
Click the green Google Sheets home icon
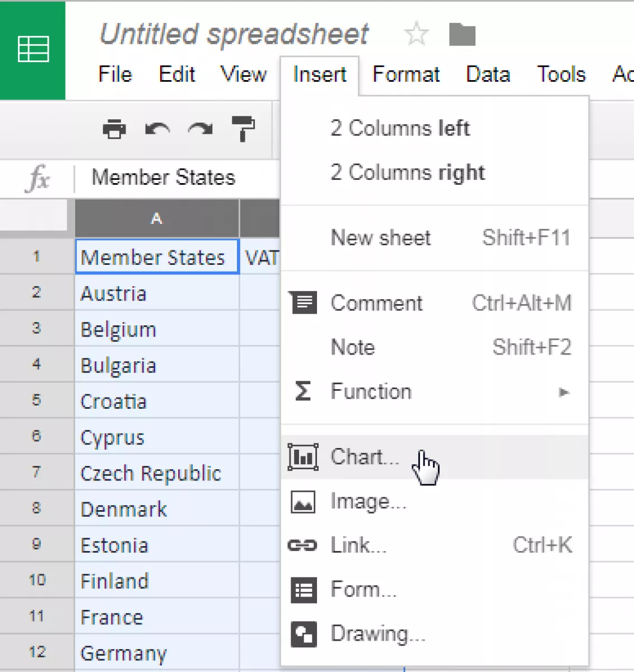click(x=33, y=50)
